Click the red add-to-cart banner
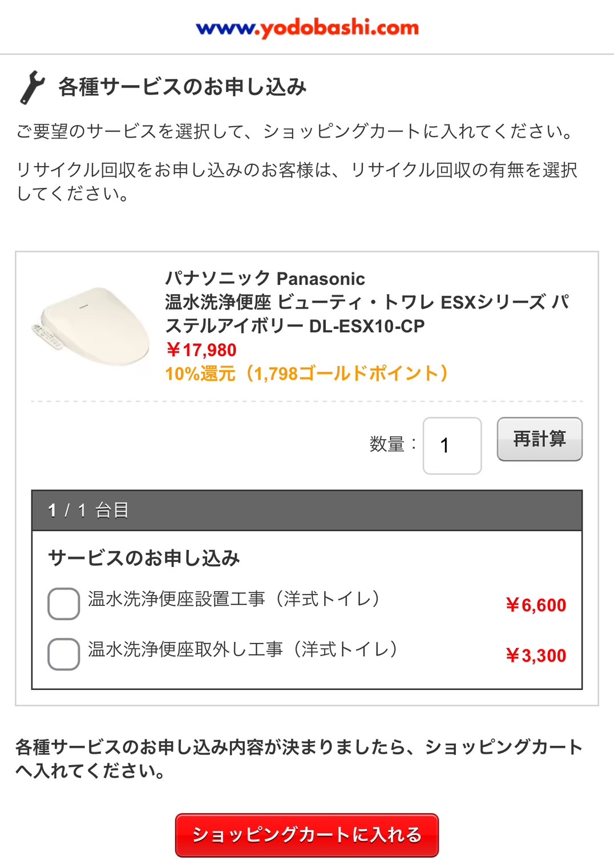This screenshot has width=614, height=868. (x=306, y=834)
